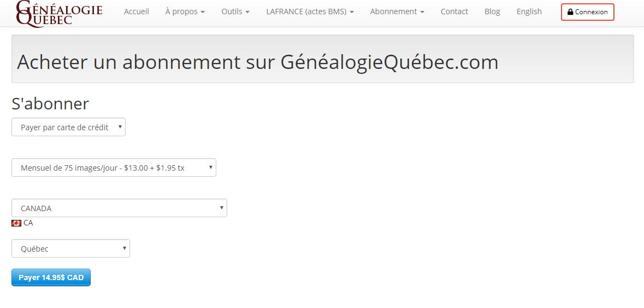Go to the Contact page
The width and height of the screenshot is (644, 308).
tap(454, 11)
